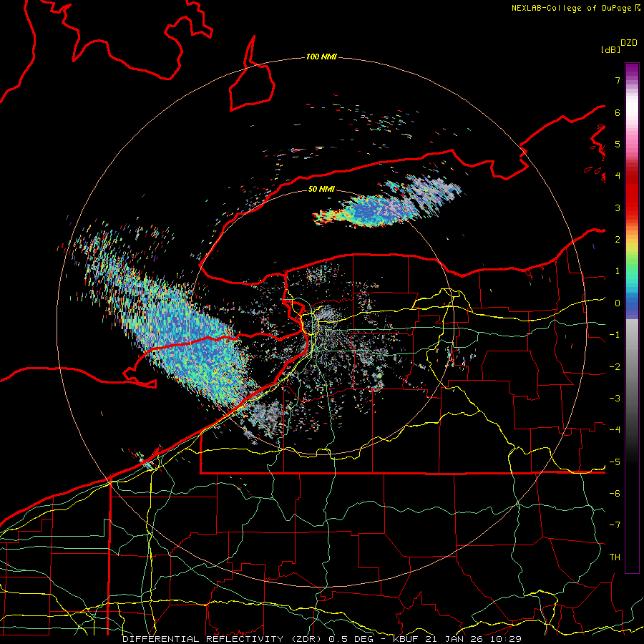This screenshot has height=644, width=644.
Task: Click the [dB] unit label
Action: (610, 49)
